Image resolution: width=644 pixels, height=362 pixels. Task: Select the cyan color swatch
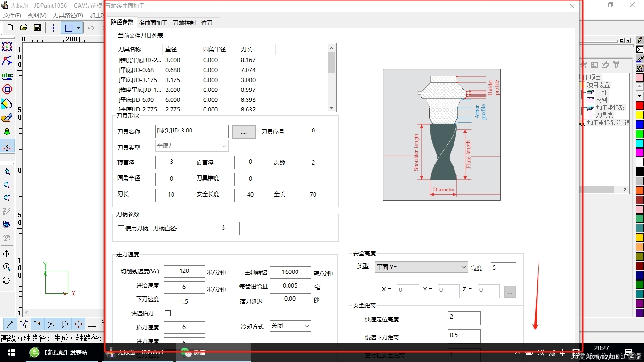[x=640, y=143]
